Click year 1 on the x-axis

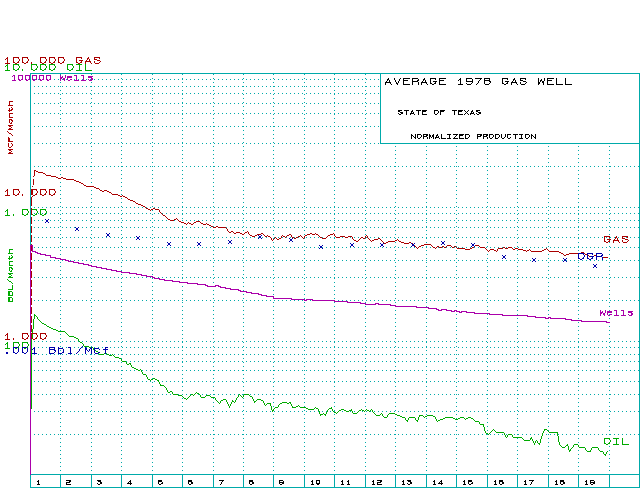37,482
